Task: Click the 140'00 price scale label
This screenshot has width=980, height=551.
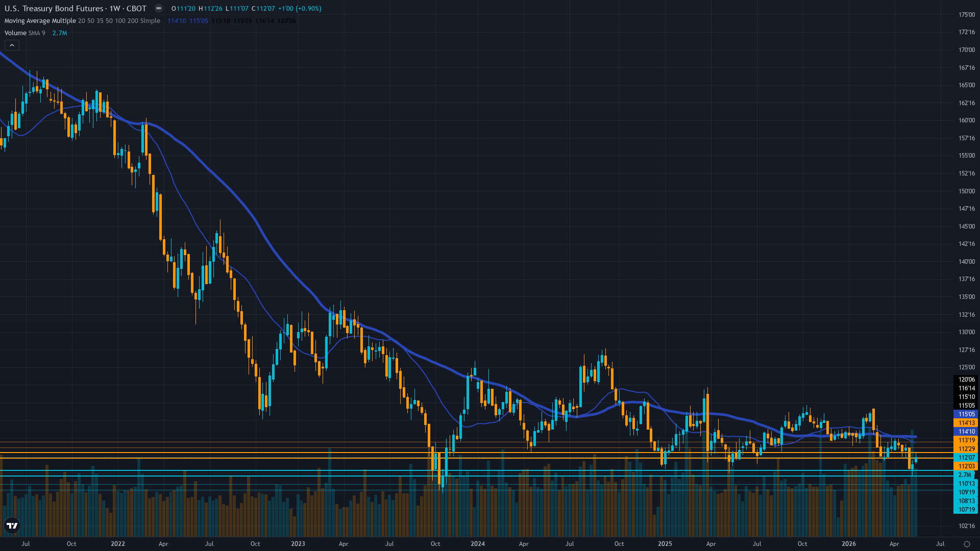Action: point(967,262)
